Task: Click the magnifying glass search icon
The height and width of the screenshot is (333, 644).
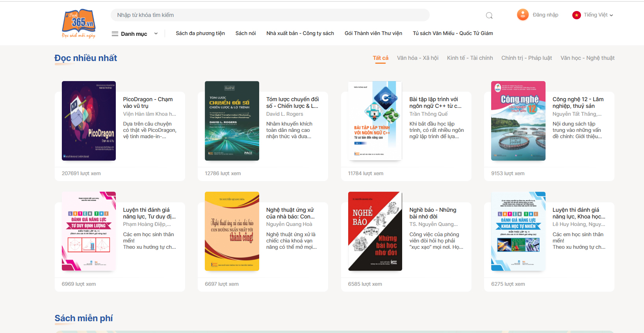Action: click(x=489, y=15)
